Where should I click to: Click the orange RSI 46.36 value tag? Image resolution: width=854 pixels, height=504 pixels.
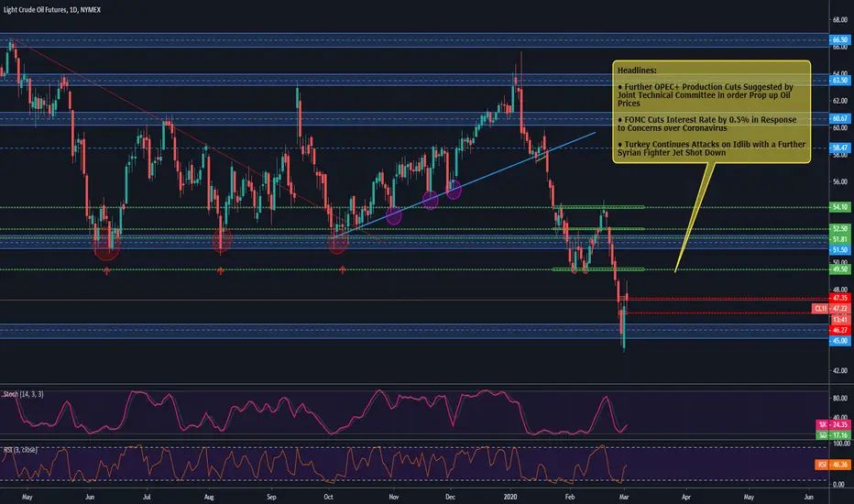tap(832, 465)
